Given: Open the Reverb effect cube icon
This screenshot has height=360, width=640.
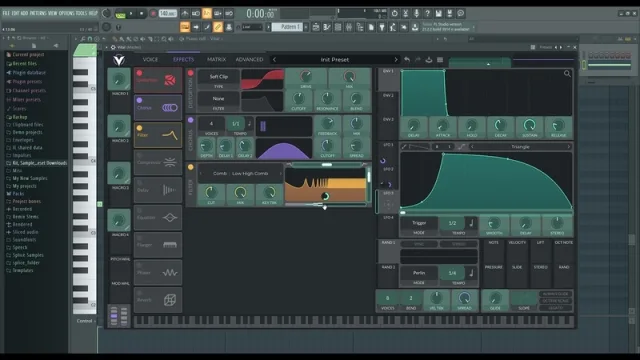Looking at the screenshot, I should point(170,300).
